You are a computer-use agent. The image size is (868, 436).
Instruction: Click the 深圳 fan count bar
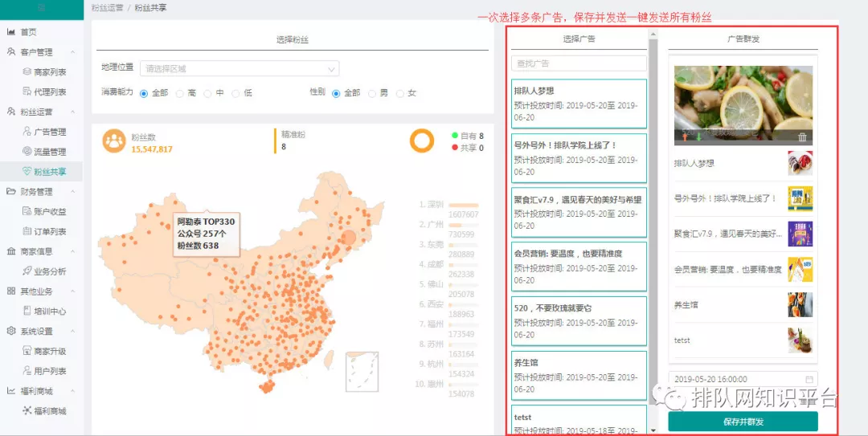[463, 205]
